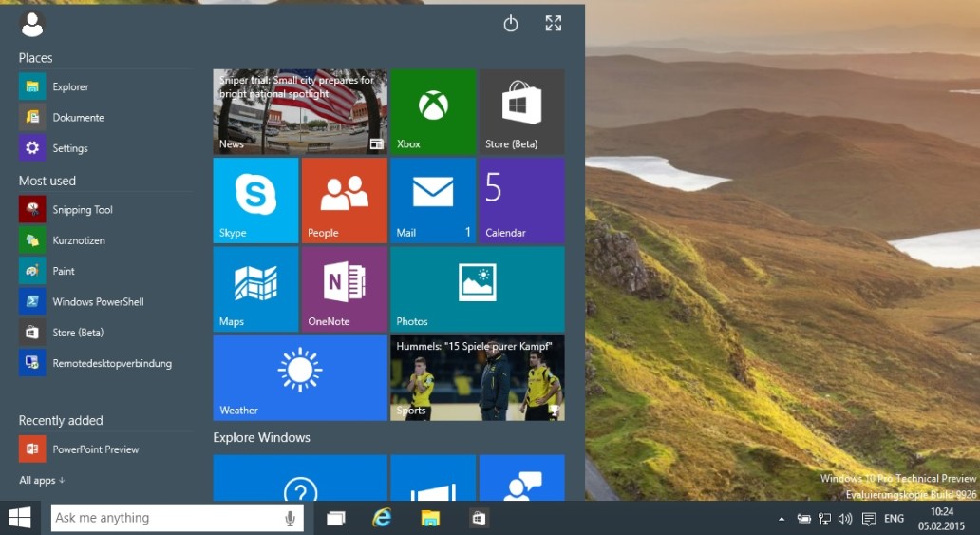Click the Power button icon
Image resolution: width=980 pixels, height=535 pixels.
(511, 24)
